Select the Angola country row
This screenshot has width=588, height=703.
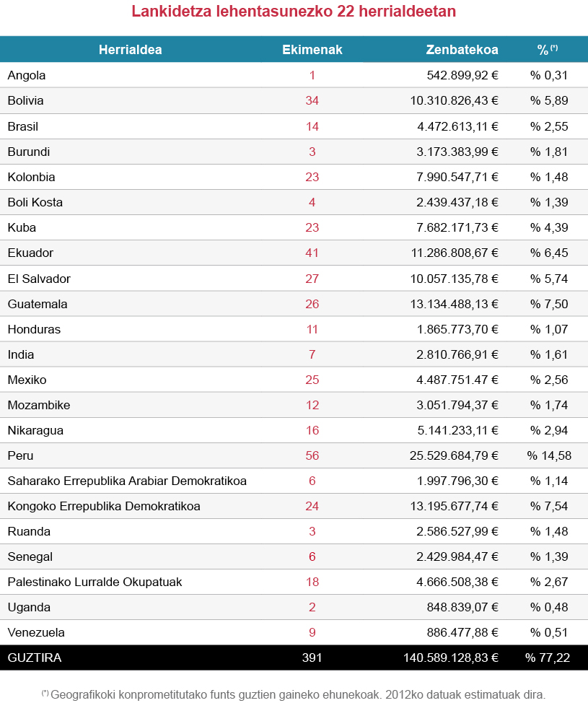(27, 75)
